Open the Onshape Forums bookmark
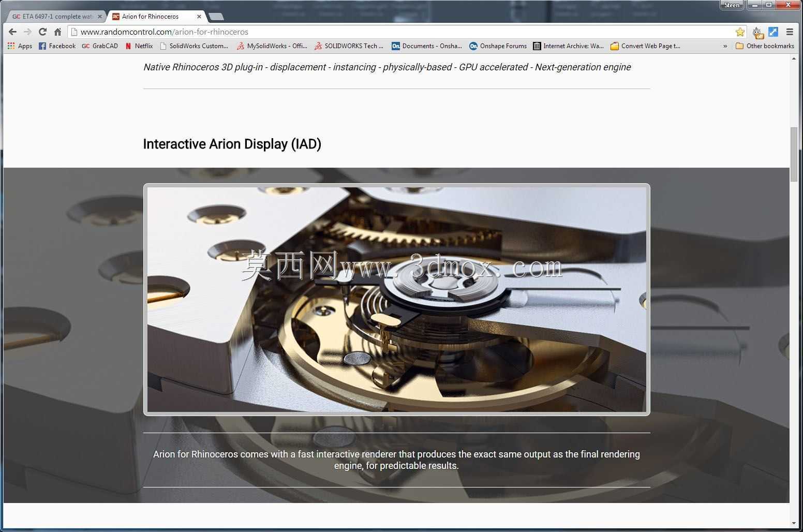The image size is (803, 532). click(x=498, y=46)
